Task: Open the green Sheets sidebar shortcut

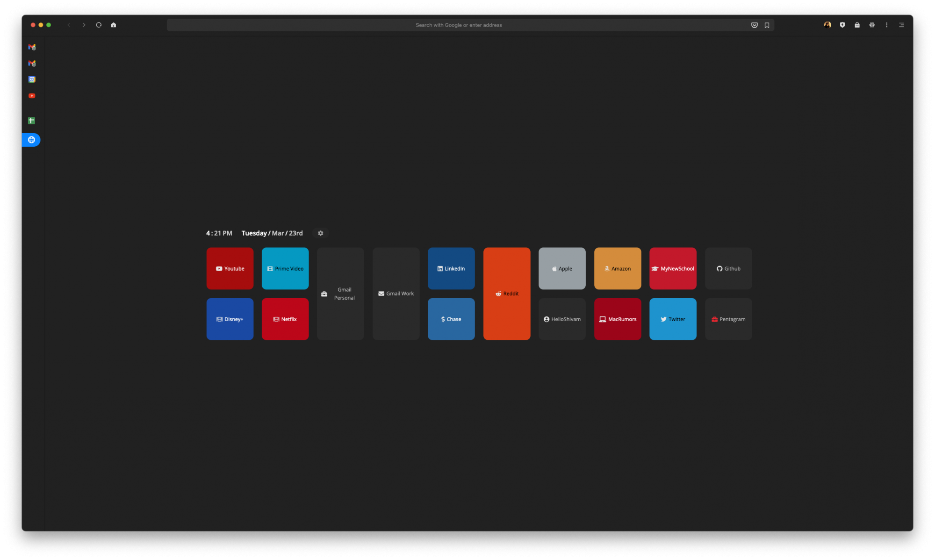Action: (31, 121)
